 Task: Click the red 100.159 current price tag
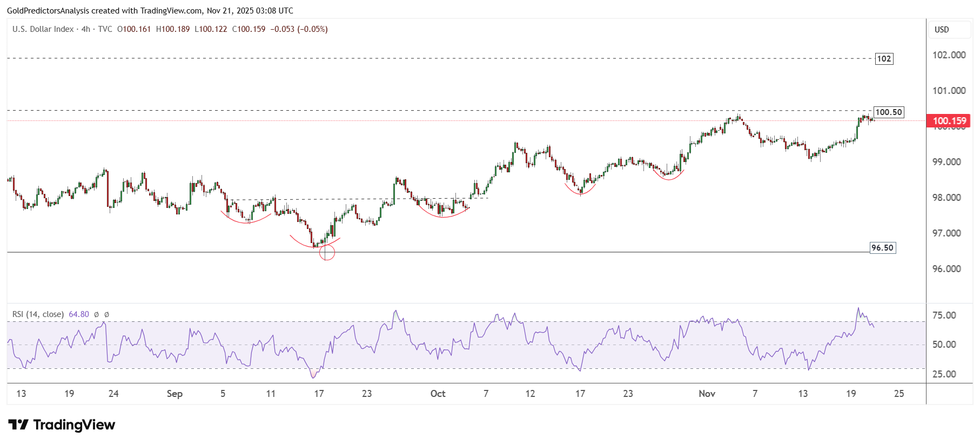tap(949, 121)
